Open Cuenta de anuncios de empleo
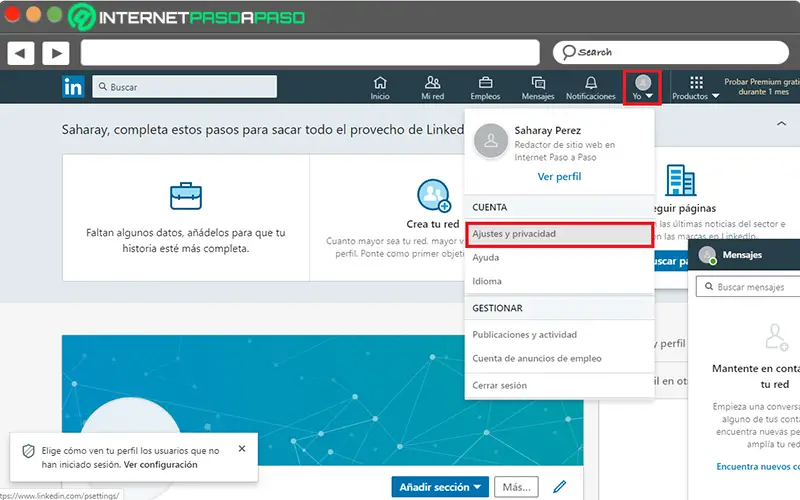This screenshot has height=500, width=800. 537,359
